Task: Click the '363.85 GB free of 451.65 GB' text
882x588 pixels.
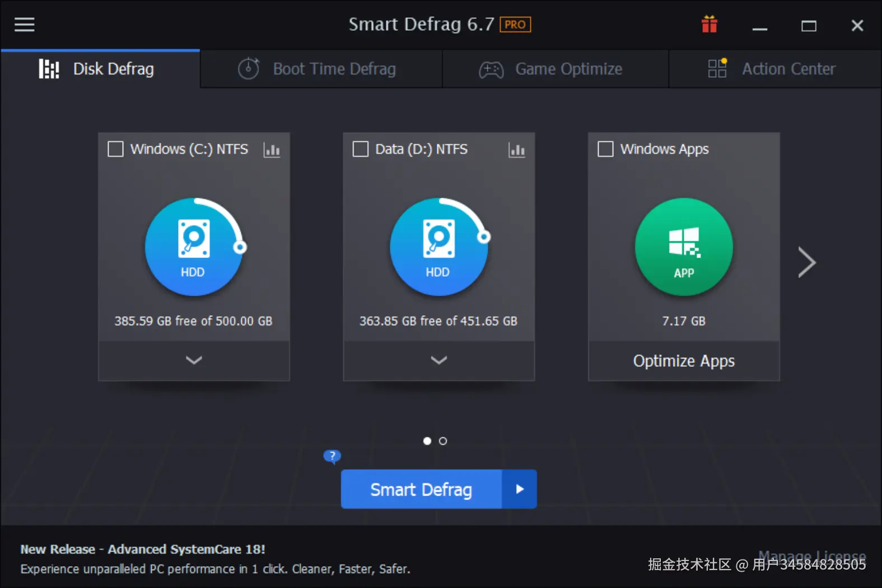Action: [x=438, y=321]
